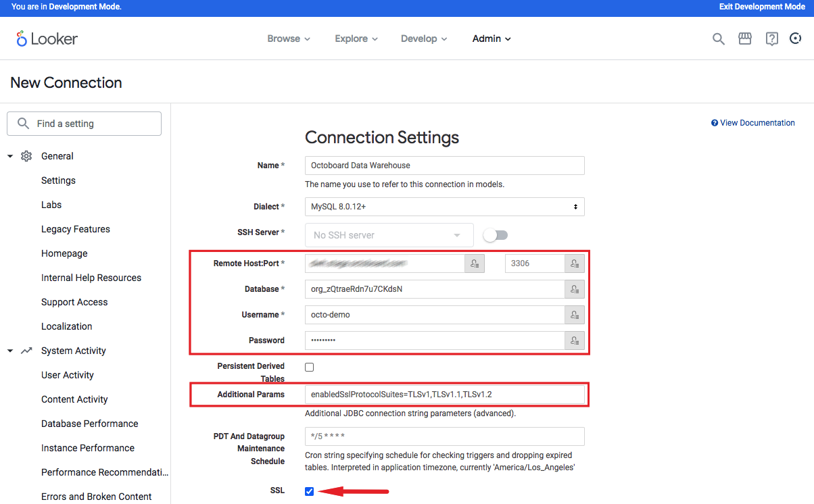Click the Password input field

click(435, 341)
